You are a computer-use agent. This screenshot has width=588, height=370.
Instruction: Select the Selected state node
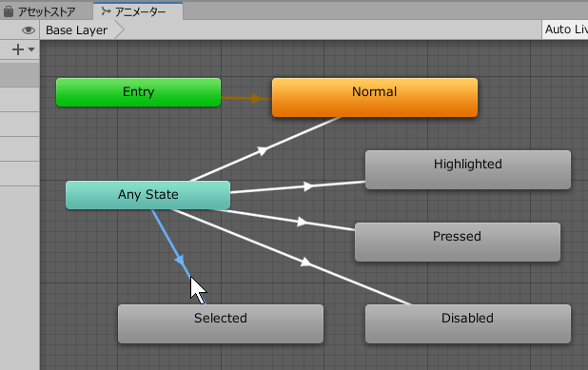coord(221,324)
